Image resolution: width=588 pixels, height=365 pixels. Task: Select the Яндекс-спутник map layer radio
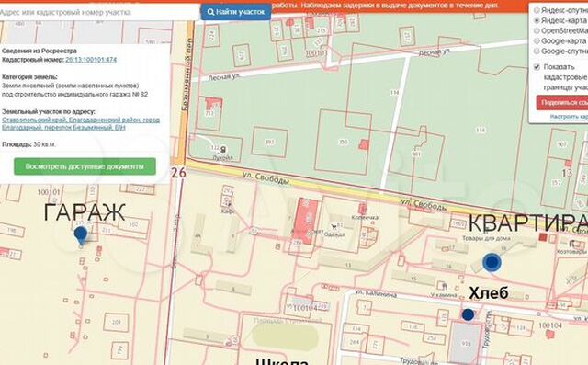[x=537, y=10]
